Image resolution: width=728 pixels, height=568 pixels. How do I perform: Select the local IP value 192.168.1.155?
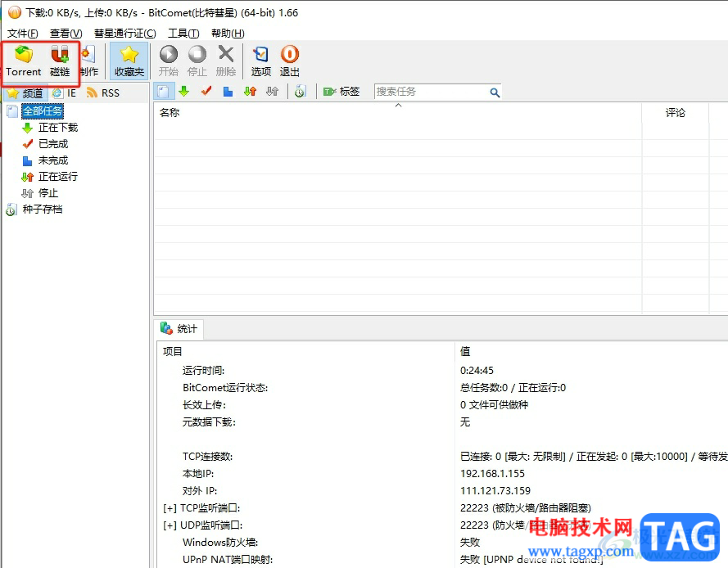492,474
